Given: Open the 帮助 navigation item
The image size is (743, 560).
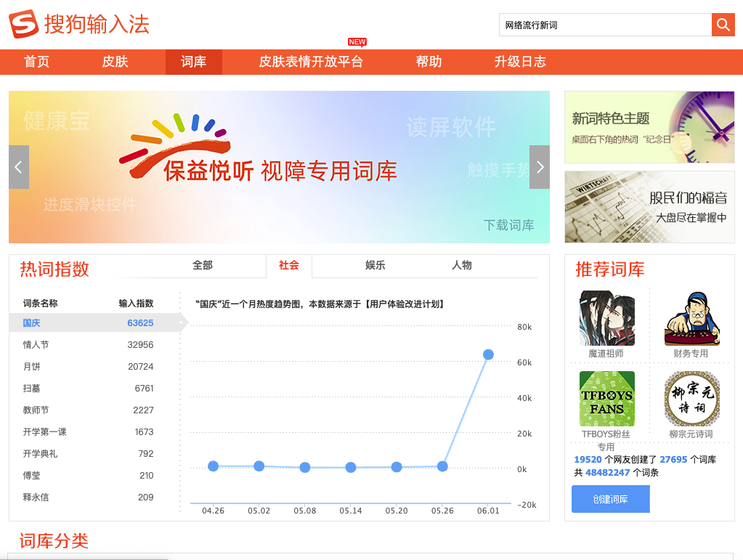Looking at the screenshot, I should 429,62.
